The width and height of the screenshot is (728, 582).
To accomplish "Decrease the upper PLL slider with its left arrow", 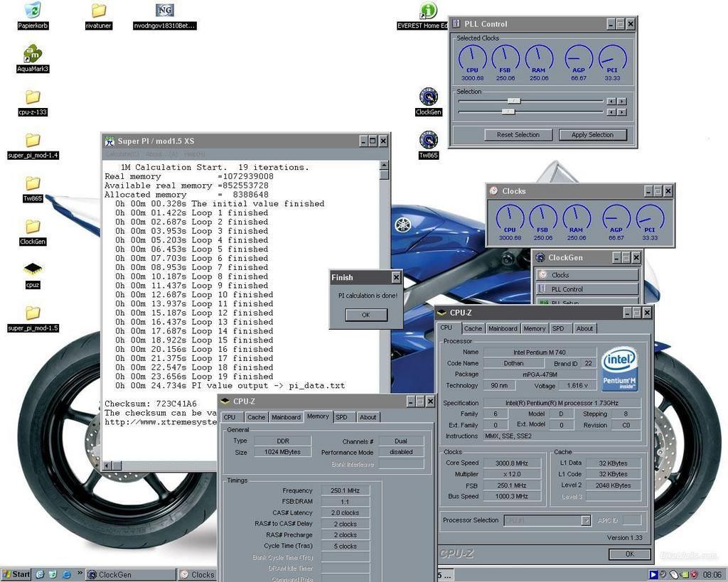I will coord(611,101).
